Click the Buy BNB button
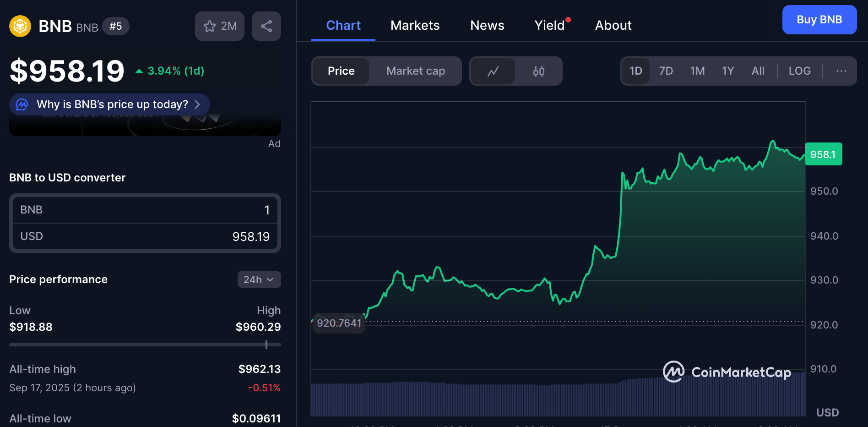868x427 pixels. [x=819, y=20]
